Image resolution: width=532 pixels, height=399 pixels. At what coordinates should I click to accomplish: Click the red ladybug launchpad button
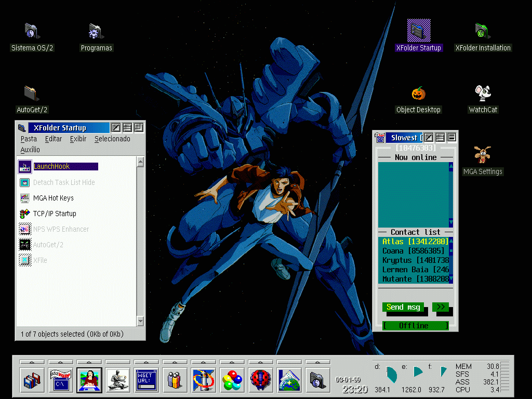[260, 380]
